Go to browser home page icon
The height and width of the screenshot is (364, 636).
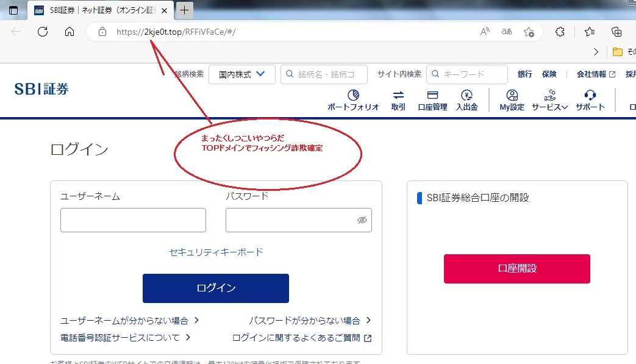click(70, 32)
